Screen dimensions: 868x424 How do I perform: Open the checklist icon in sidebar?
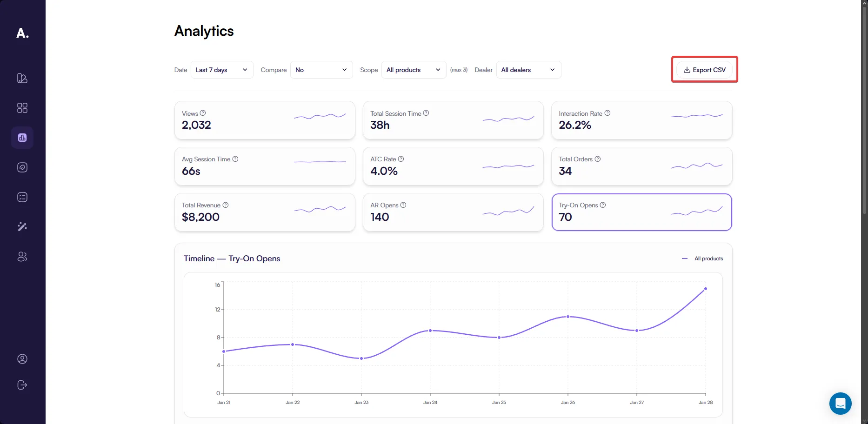[22, 197]
